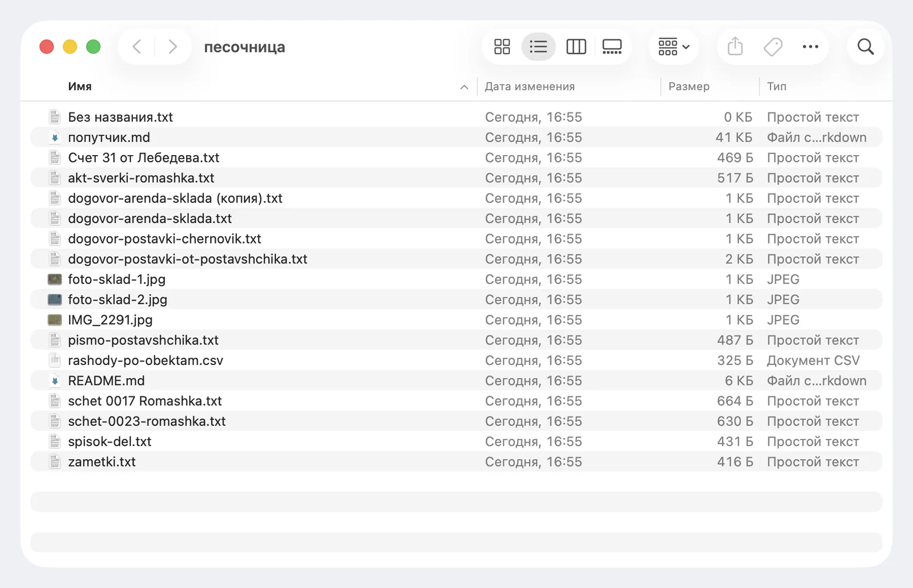
Task: Open the Share toolbar icon
Action: 735,47
